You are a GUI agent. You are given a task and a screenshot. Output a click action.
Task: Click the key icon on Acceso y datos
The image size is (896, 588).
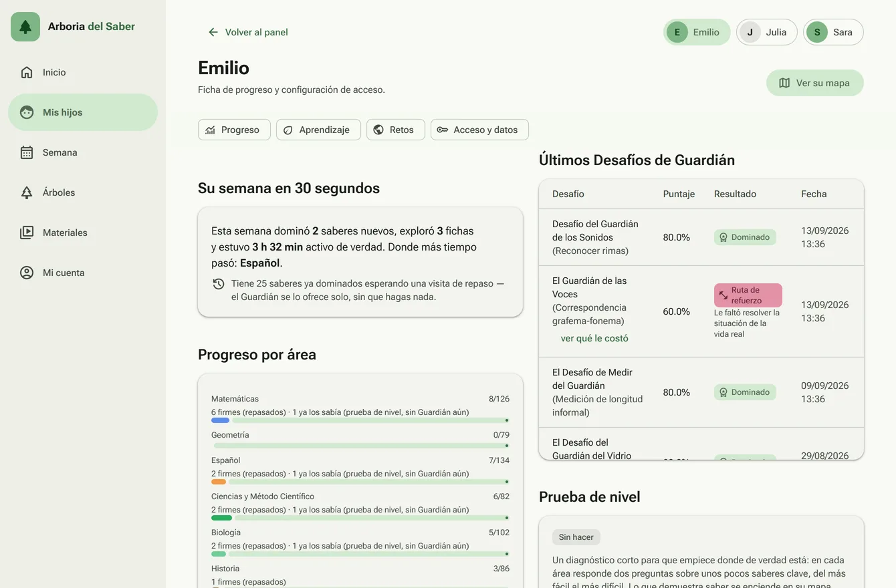click(x=443, y=130)
